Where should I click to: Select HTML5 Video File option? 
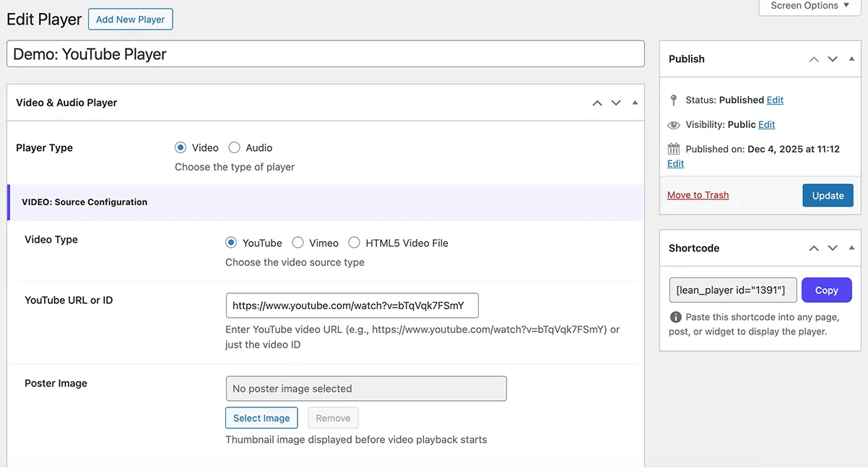click(354, 243)
